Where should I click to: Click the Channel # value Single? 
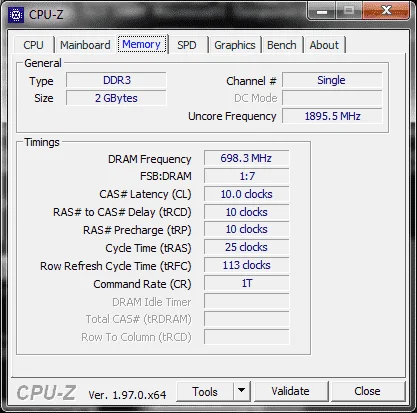pos(332,80)
